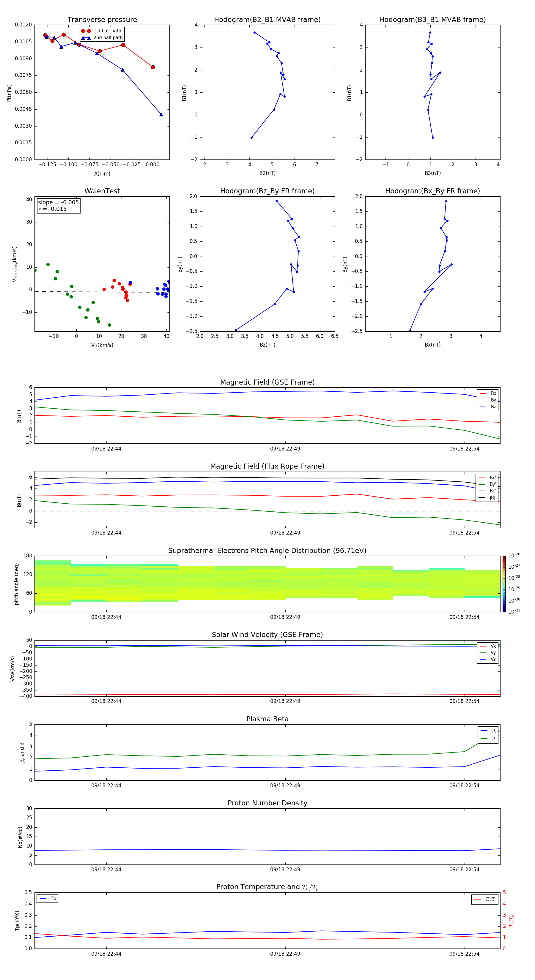The width and height of the screenshot is (535, 980).
Task: Click the 'Proton Number Density' title
Action: click(267, 803)
